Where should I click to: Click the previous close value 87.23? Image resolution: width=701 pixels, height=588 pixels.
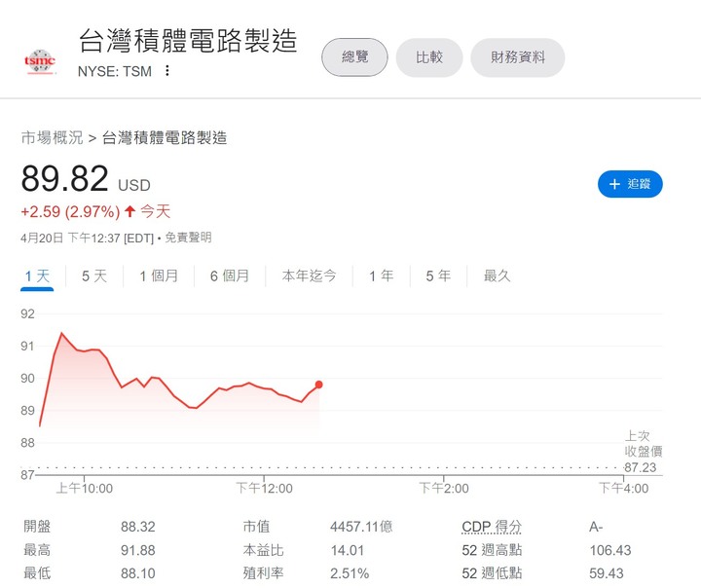pos(641,467)
